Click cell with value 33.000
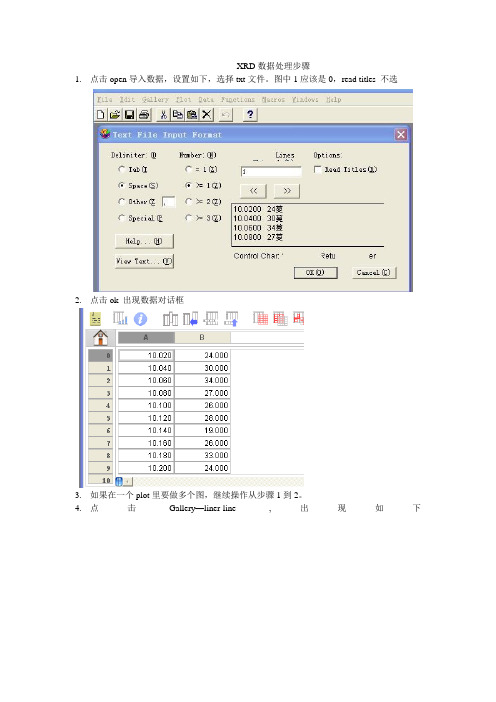 click(x=202, y=456)
